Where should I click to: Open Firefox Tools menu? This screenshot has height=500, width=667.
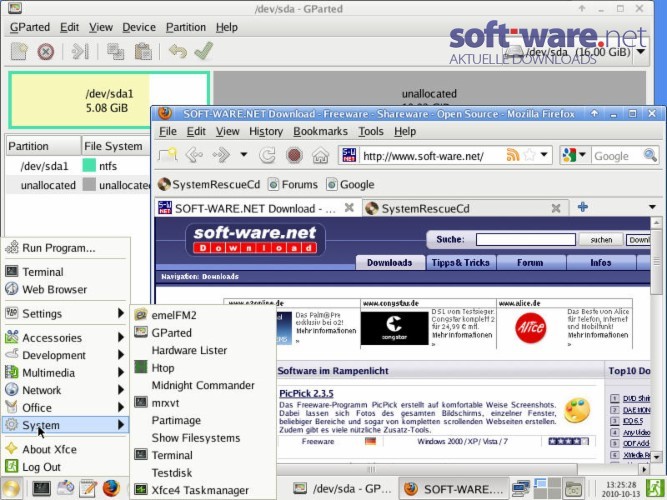(371, 131)
